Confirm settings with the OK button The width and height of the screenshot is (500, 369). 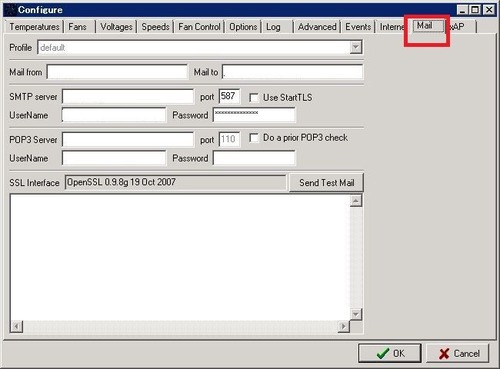(x=390, y=353)
